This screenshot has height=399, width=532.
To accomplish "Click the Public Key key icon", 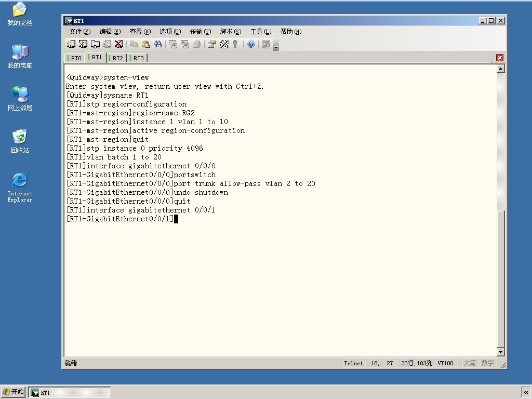I will (x=235, y=44).
